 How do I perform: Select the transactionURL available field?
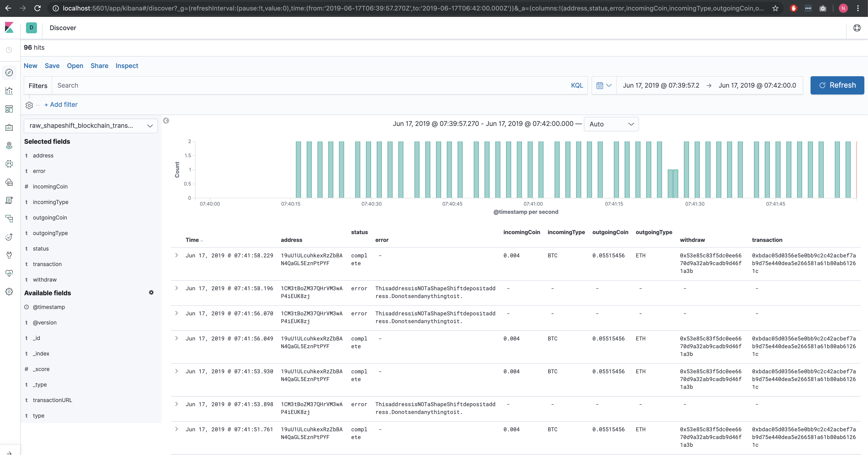[x=52, y=400]
